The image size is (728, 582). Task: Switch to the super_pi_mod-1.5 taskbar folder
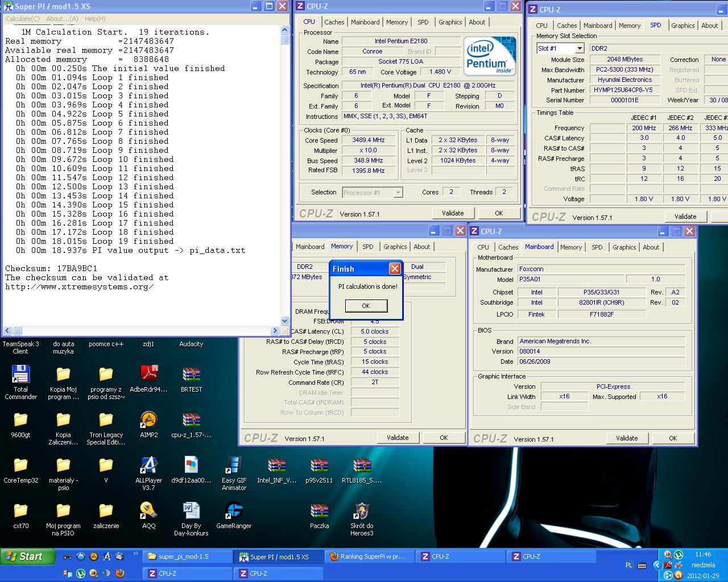pos(187,557)
